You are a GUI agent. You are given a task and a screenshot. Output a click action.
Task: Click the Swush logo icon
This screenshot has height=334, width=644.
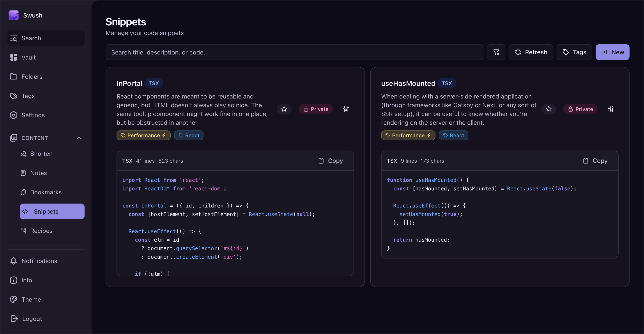tap(14, 15)
